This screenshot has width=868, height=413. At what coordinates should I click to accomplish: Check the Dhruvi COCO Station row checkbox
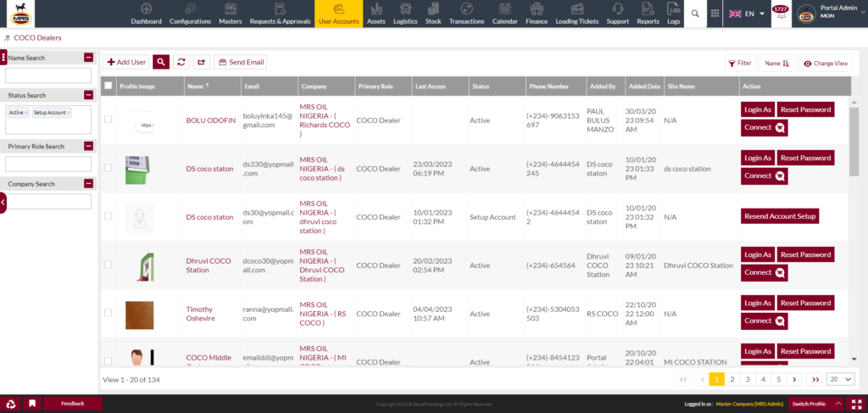(108, 264)
